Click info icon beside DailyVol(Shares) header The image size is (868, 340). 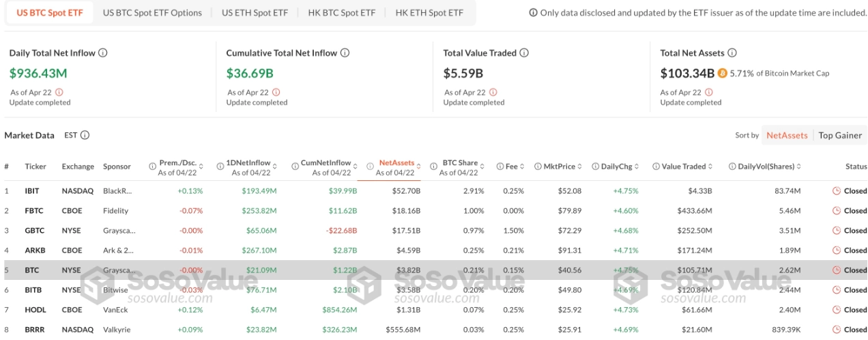[x=732, y=166]
